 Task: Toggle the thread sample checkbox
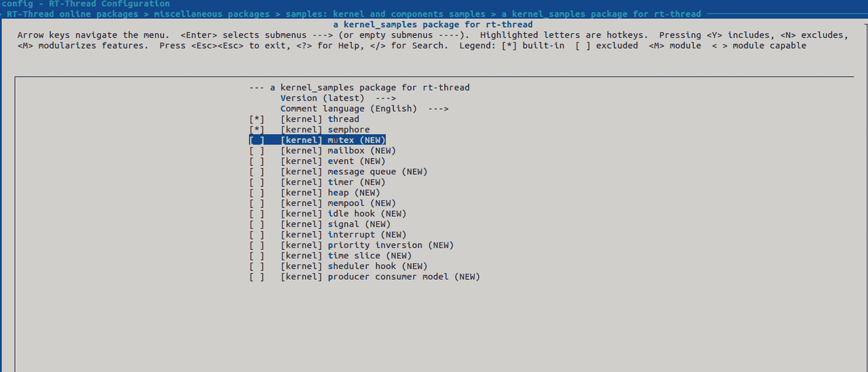256,119
